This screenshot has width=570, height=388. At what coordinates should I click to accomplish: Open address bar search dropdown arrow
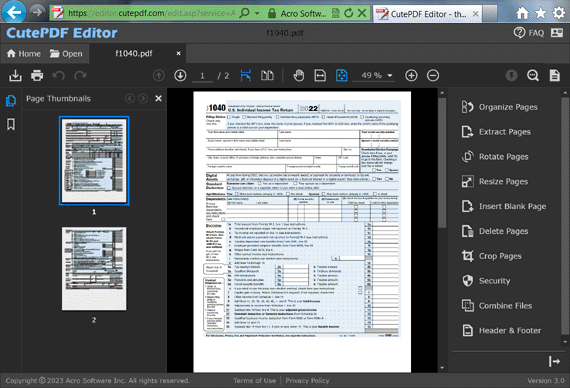pos(257,13)
